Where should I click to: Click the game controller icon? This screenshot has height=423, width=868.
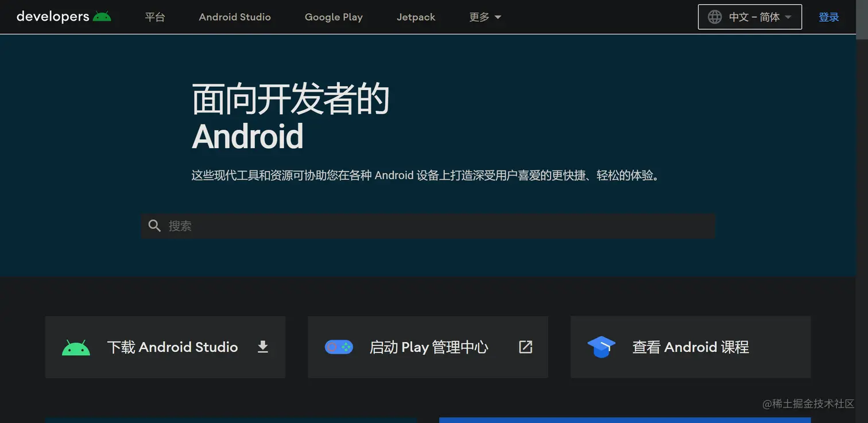pyautogui.click(x=339, y=347)
